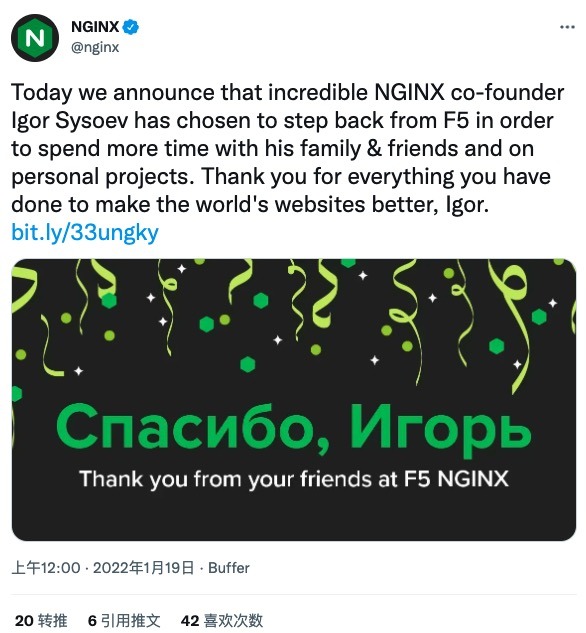Click the white N inside the avatar
Image resolution: width=586 pixels, height=633 pixels.
coord(35,38)
